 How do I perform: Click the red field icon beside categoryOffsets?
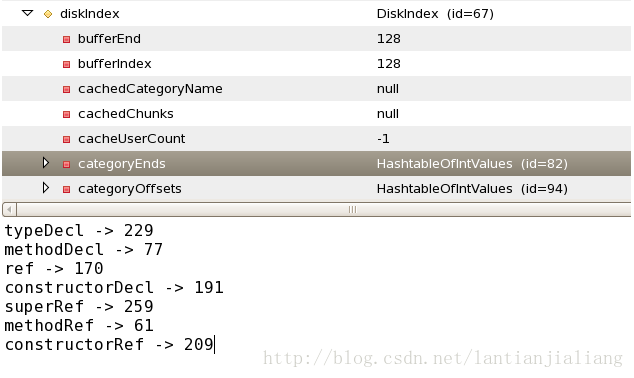[66, 190]
